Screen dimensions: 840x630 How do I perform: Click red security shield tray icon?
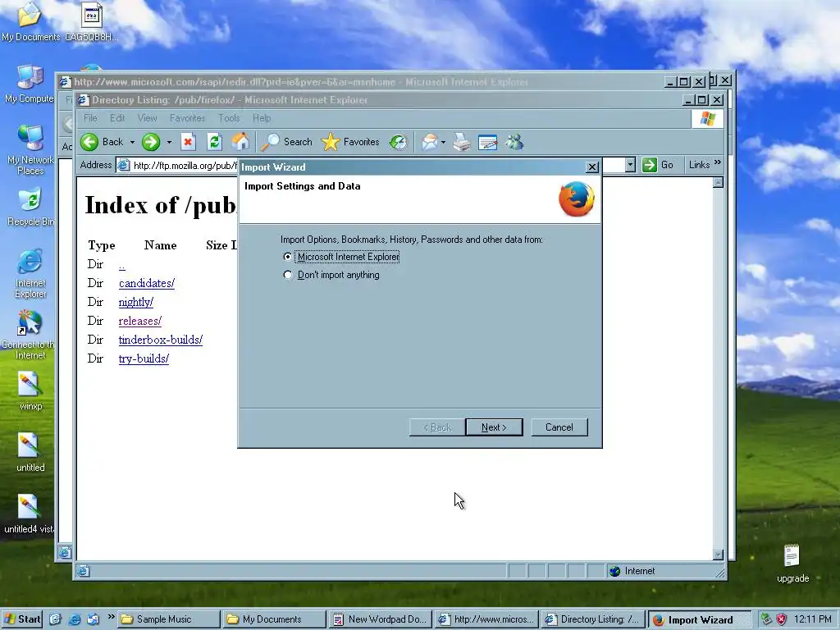(782, 619)
